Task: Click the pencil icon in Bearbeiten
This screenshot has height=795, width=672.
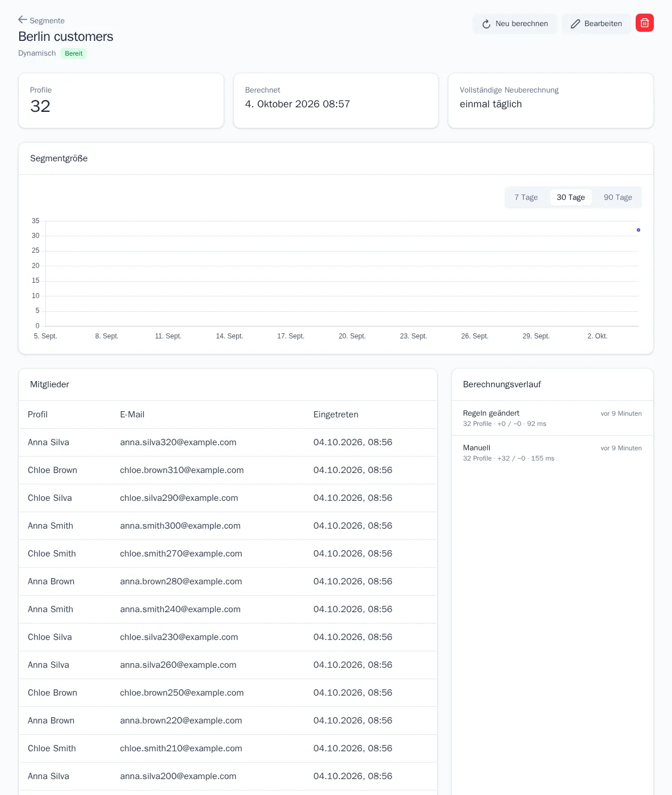Action: (x=576, y=24)
